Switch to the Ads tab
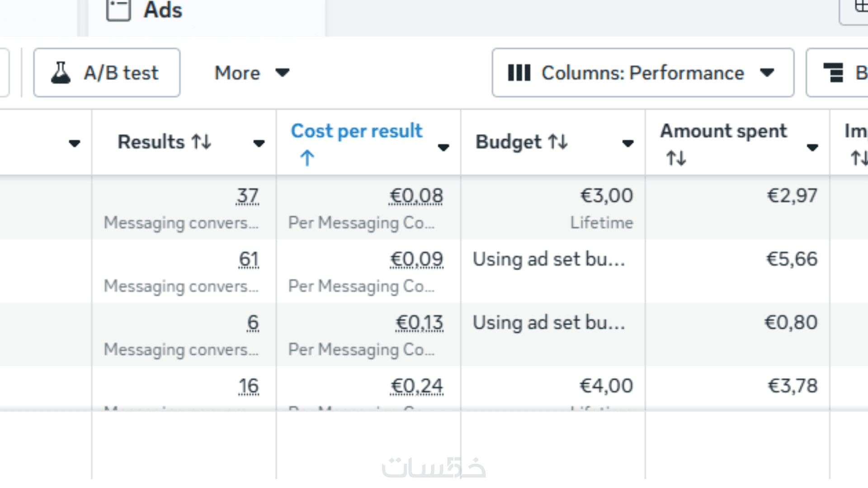 pos(163,10)
